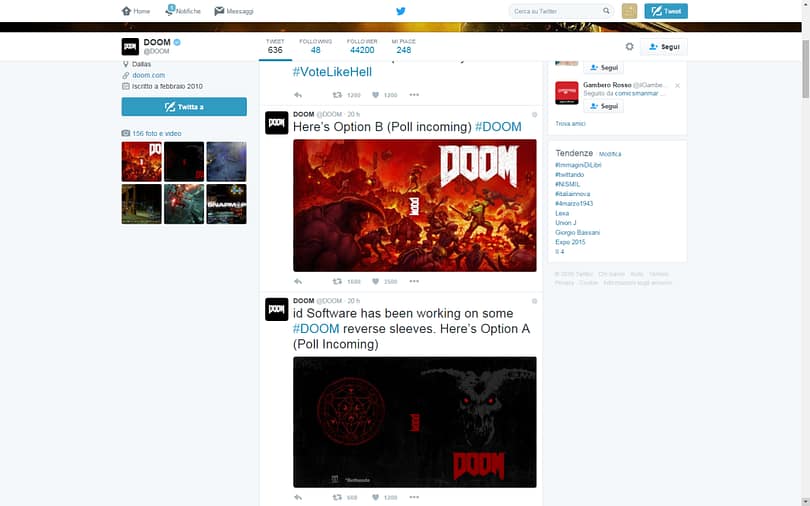Open the gear menu beside Segui

tap(629, 46)
